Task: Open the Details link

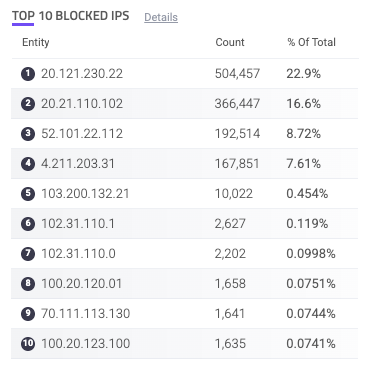Action: point(161,17)
